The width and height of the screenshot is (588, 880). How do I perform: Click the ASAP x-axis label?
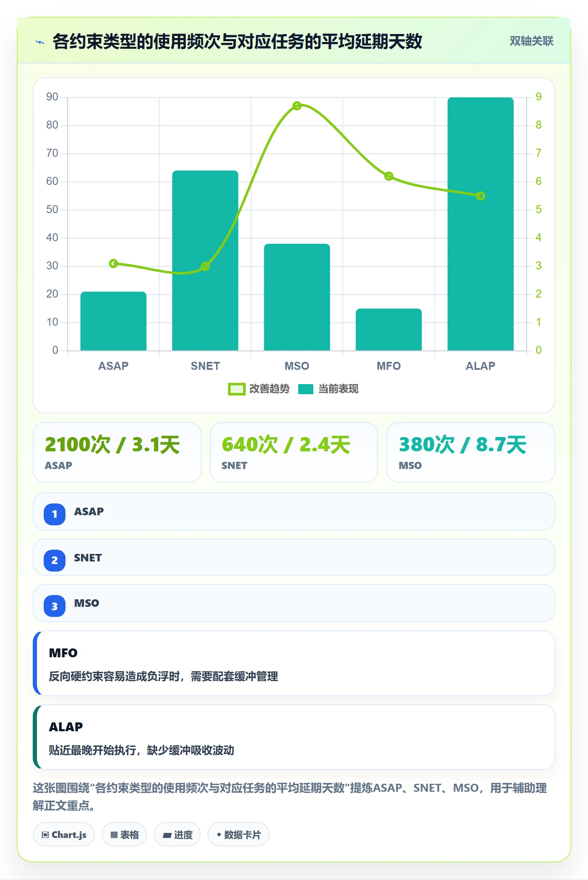tap(113, 366)
